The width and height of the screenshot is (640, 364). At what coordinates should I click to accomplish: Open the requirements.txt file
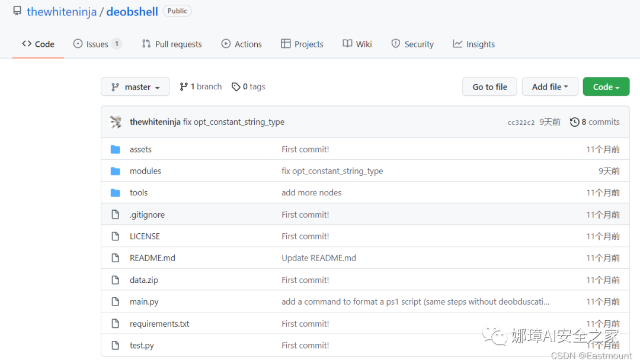[159, 324]
